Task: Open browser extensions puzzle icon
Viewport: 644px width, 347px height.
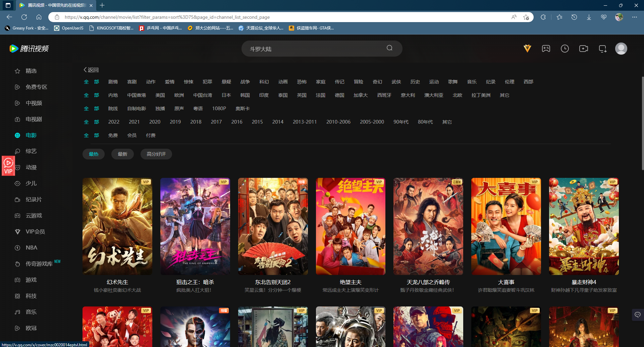Action: [x=543, y=17]
